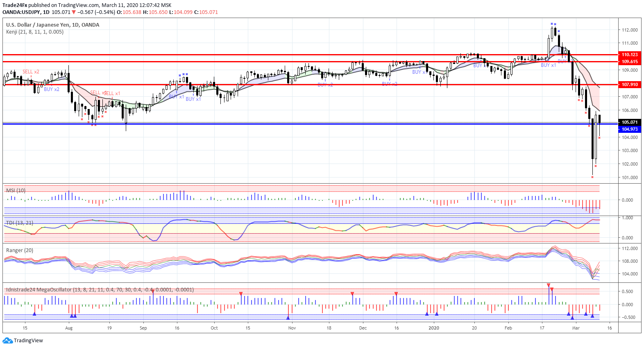Click the 110.123 red price label
Image resolution: width=644 pixels, height=348 pixels.
pos(630,55)
